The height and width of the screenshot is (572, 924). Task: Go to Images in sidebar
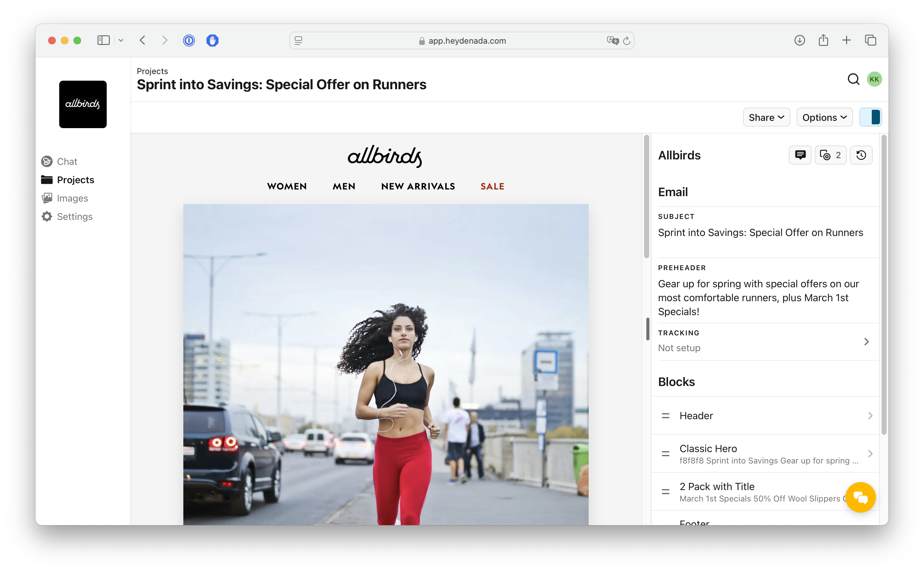point(72,198)
